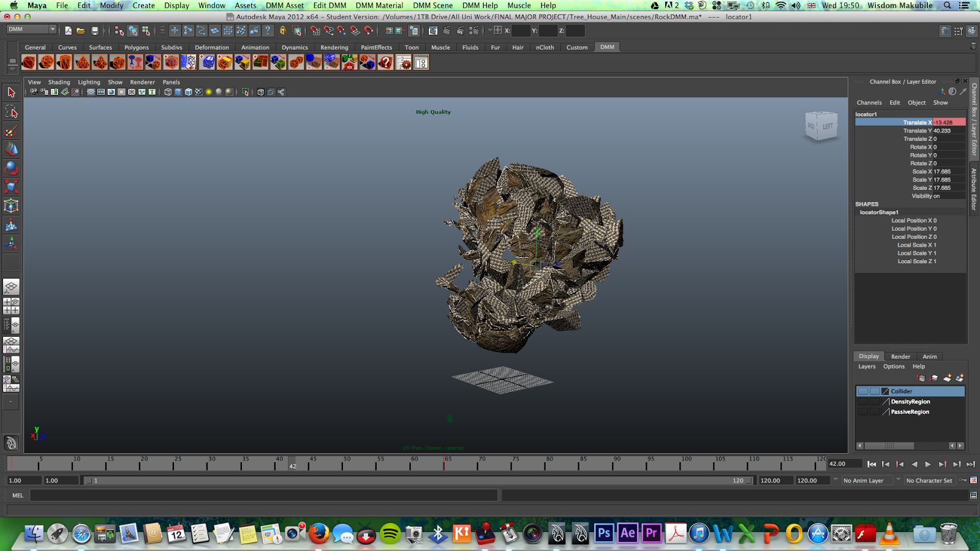Activate the Scale tool in the toolbox
Image resolution: width=980 pixels, height=551 pixels.
[x=11, y=187]
